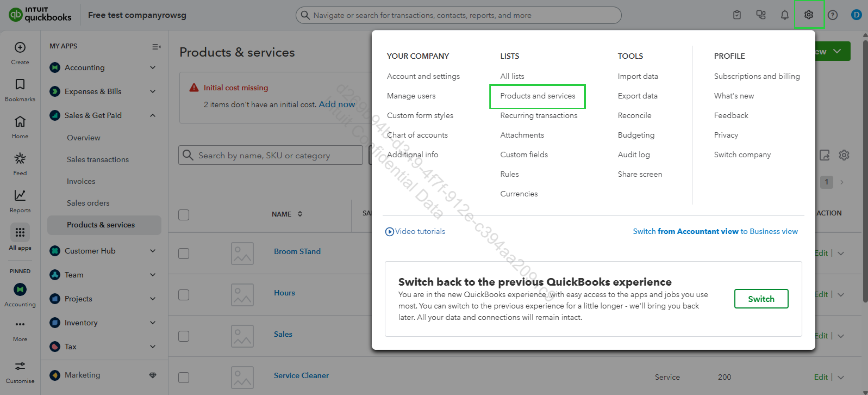Click the Feed icon
Image resolution: width=868 pixels, height=395 pixels.
20,159
